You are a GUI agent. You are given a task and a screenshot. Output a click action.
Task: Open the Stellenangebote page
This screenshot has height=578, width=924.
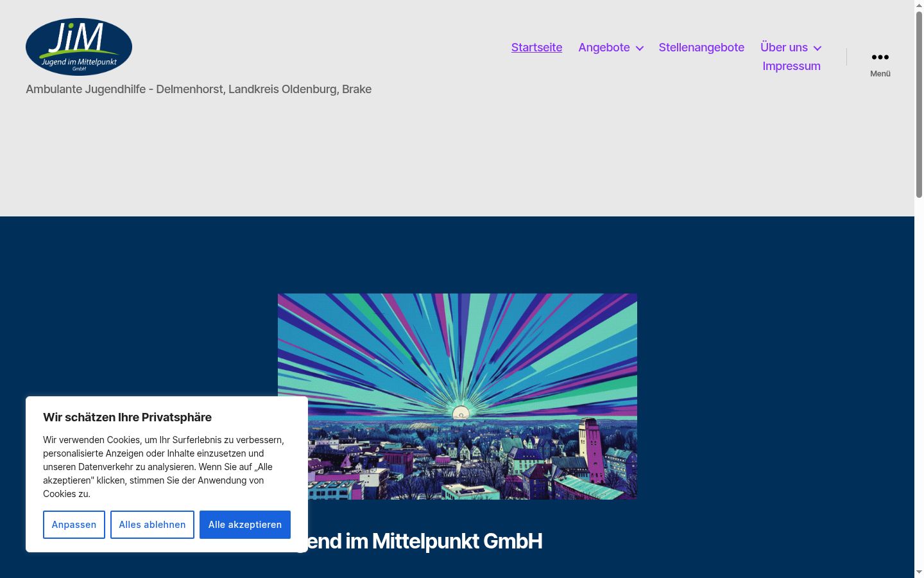701,48
